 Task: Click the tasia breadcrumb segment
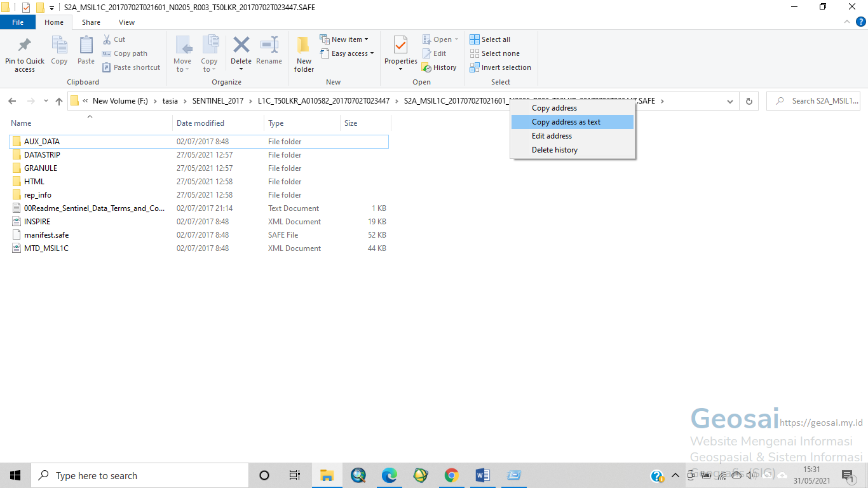click(170, 101)
